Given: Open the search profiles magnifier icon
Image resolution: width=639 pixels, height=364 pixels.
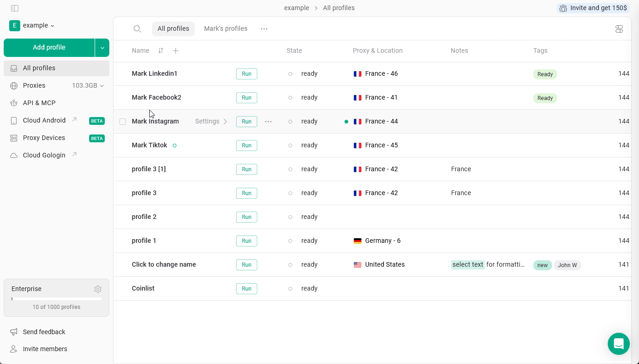Looking at the screenshot, I should point(137,28).
